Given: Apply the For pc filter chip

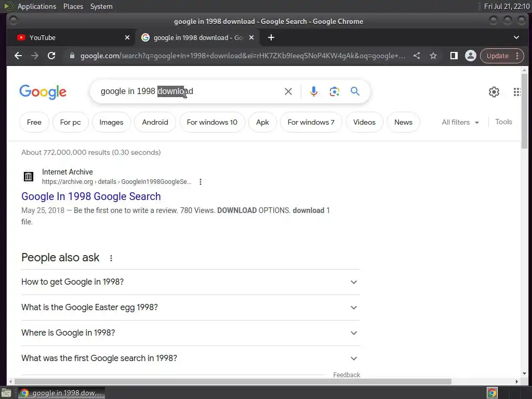Looking at the screenshot, I should pyautogui.click(x=71, y=122).
